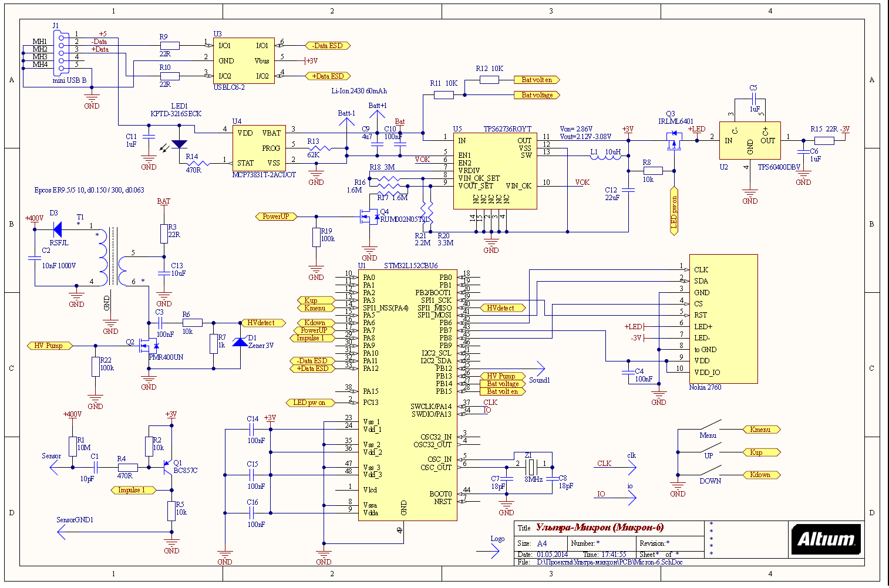Click the U3 USBLC6-2 ESD protection IC

tap(244, 60)
